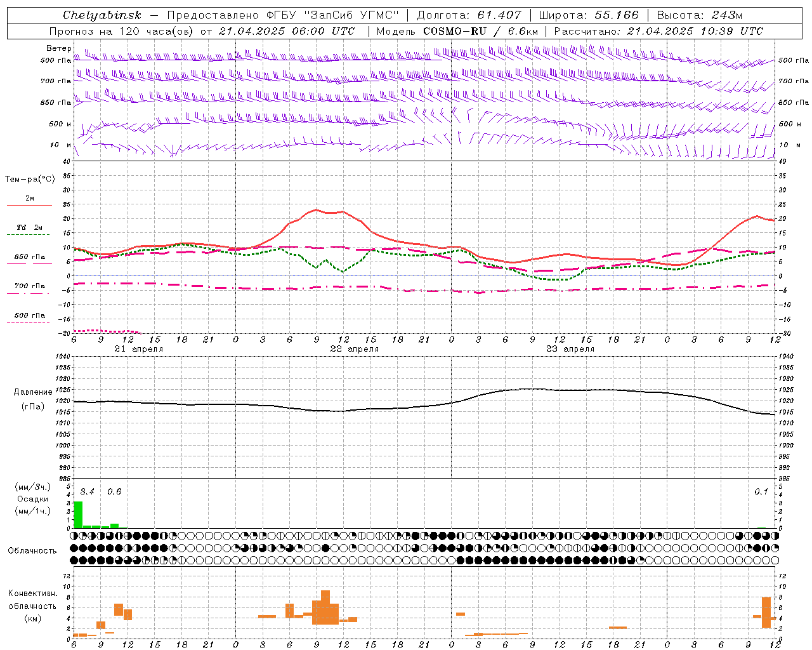Click the '(мм/3ч.)' precipitation unit label

pos(32,487)
